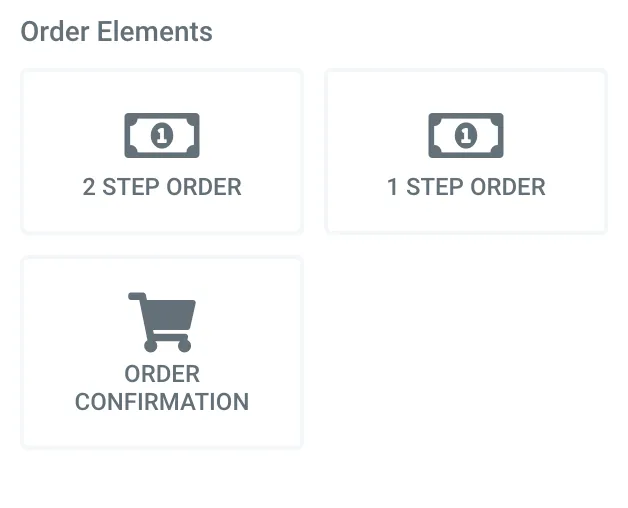Add the Order Confirmation element
628x508 pixels.
click(162, 352)
